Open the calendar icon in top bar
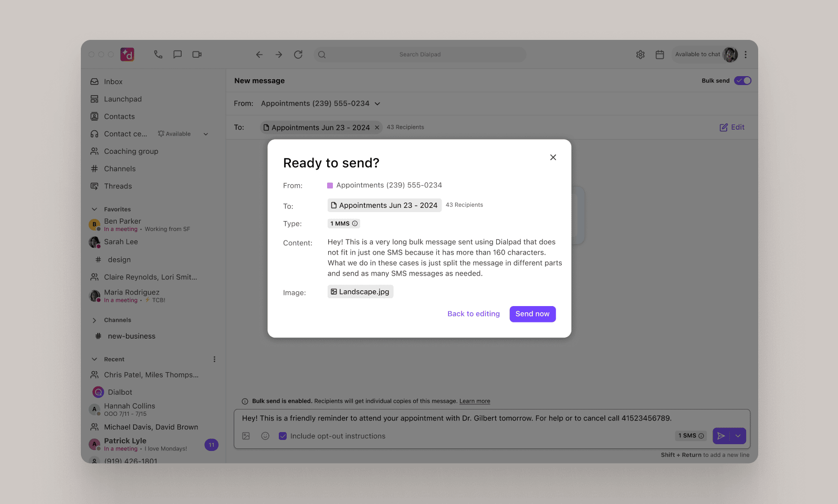Image resolution: width=838 pixels, height=504 pixels. [x=660, y=55]
